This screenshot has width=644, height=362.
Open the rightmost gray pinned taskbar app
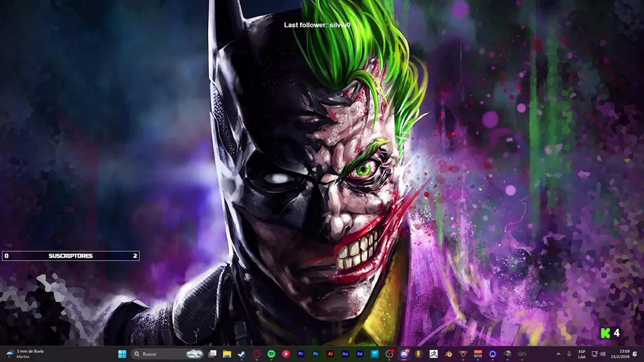point(522,354)
